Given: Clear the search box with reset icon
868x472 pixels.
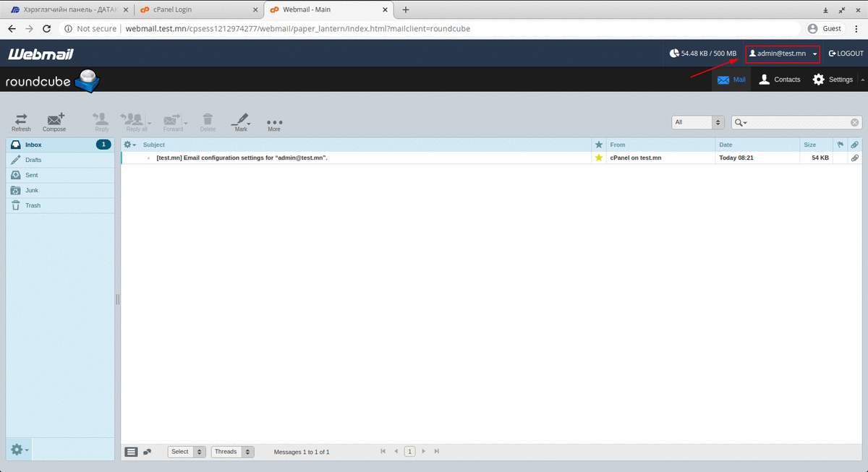Looking at the screenshot, I should pyautogui.click(x=855, y=123).
